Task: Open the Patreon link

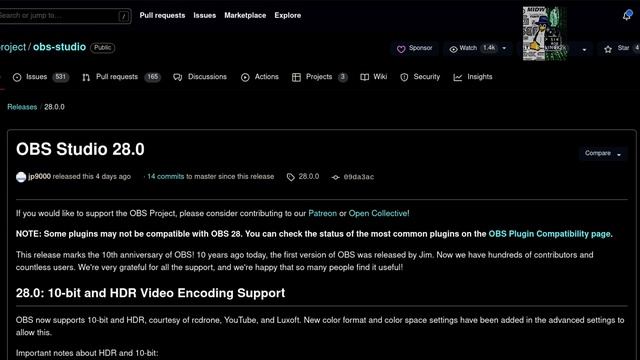Action: point(322,213)
